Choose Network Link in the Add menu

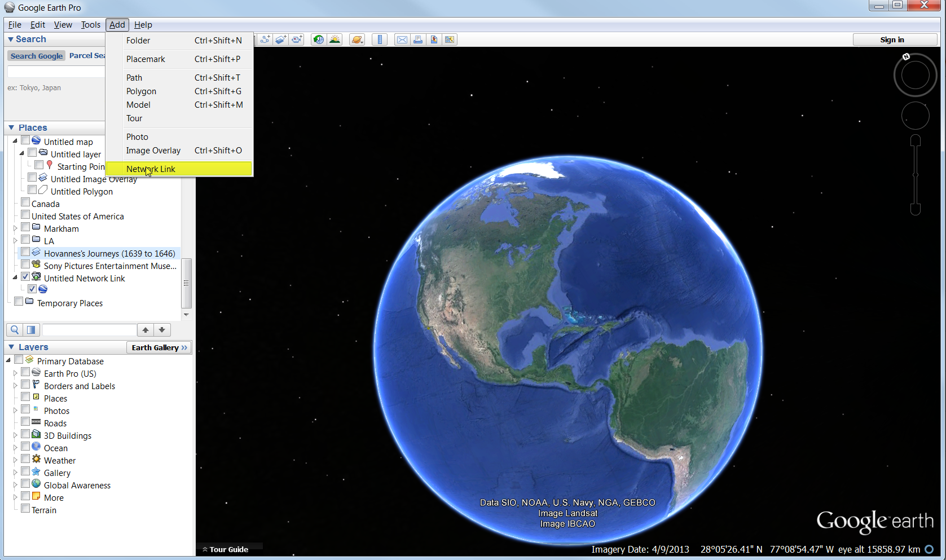[x=179, y=169]
